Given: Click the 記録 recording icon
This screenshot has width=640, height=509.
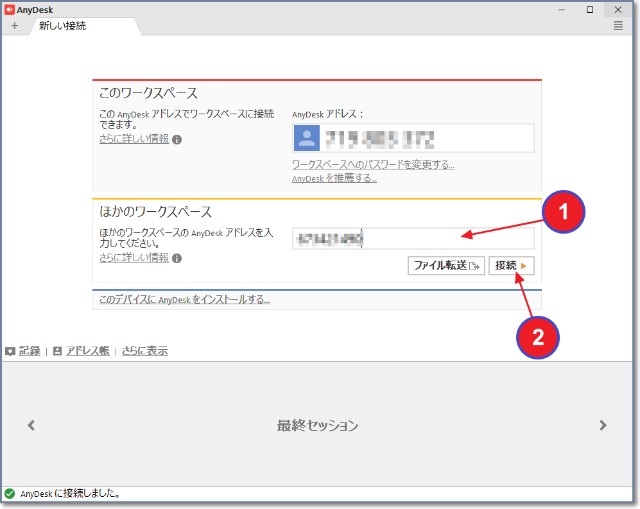Looking at the screenshot, I should pos(10,351).
